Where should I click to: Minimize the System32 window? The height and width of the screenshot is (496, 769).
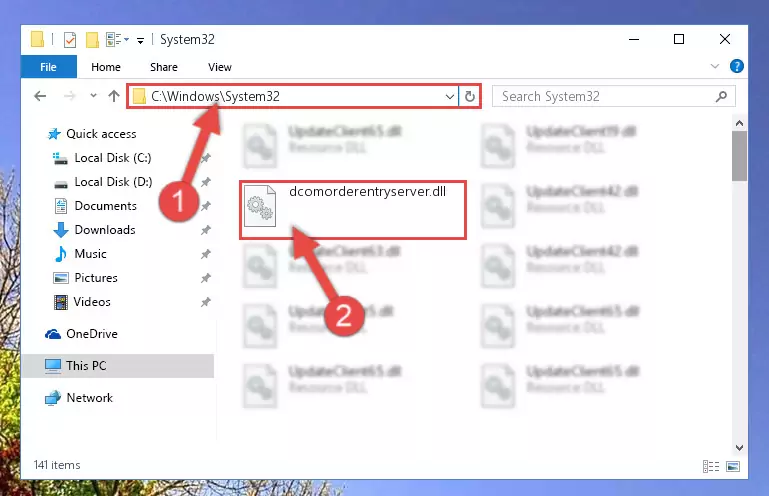click(634, 39)
